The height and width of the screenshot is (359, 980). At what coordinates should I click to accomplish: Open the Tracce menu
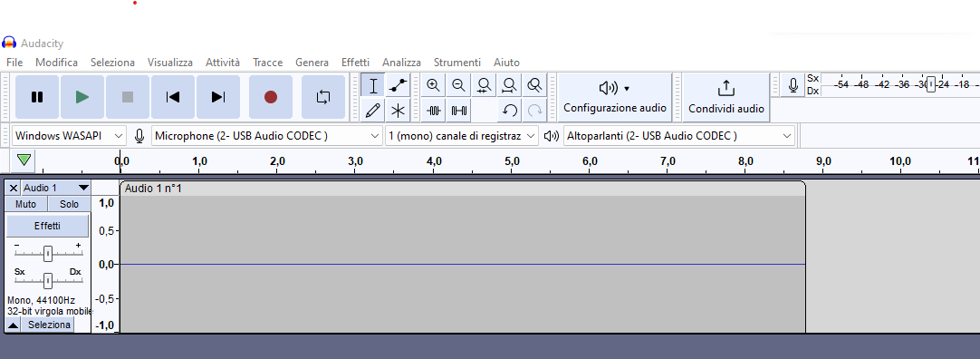pos(267,63)
